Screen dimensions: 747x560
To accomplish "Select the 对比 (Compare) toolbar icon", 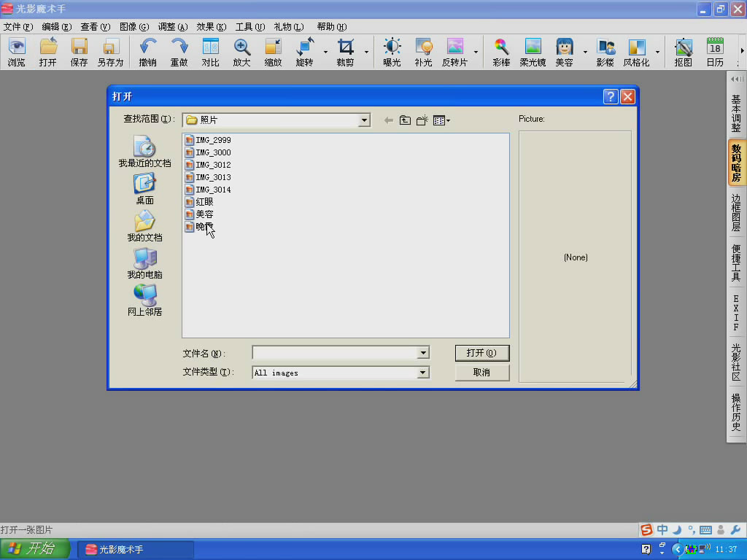I will (x=211, y=52).
